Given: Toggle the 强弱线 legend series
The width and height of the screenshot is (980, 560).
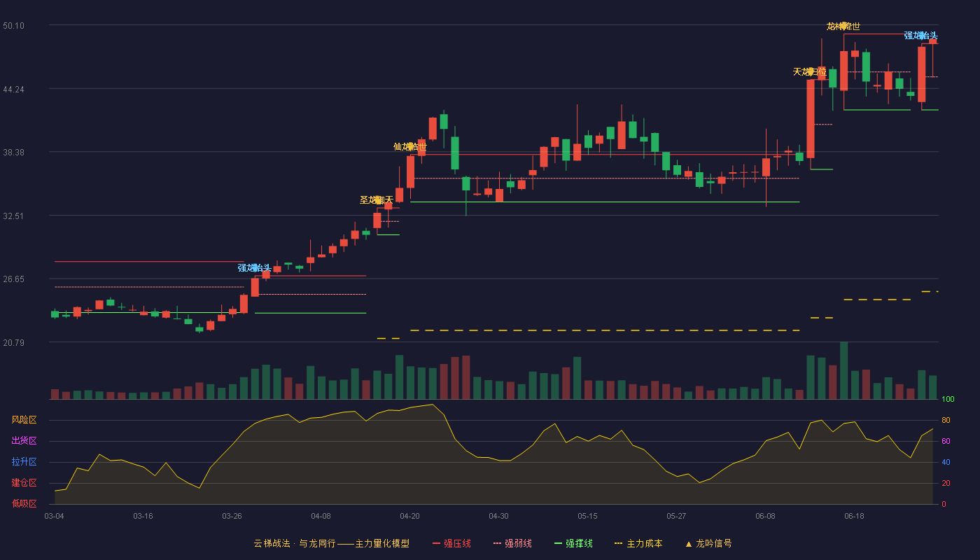Looking at the screenshot, I should coord(512,543).
